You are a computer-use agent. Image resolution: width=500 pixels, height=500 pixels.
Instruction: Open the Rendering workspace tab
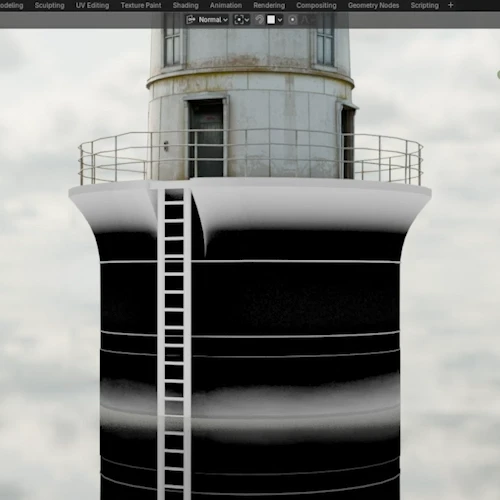(269, 5)
